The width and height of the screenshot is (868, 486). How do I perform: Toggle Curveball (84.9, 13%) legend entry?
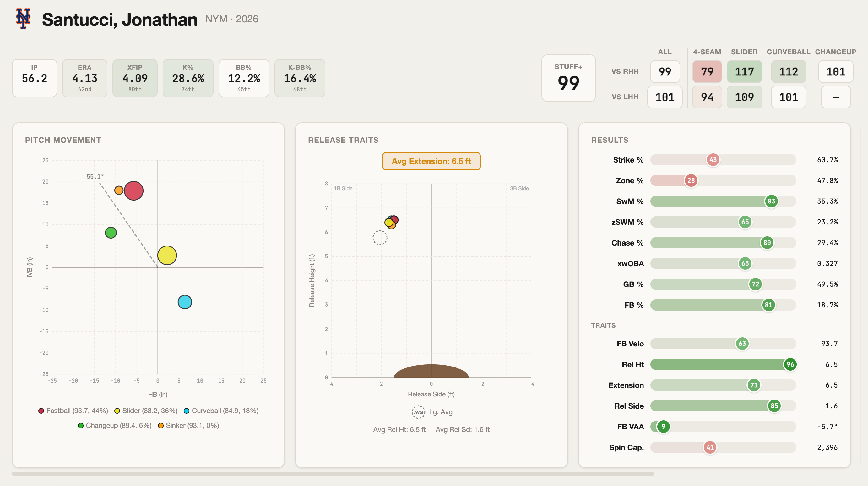point(221,411)
